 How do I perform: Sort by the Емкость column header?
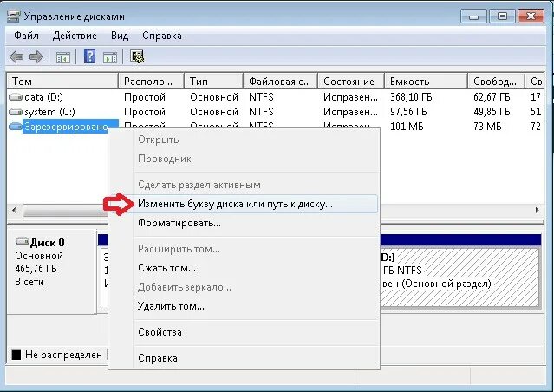pos(426,81)
